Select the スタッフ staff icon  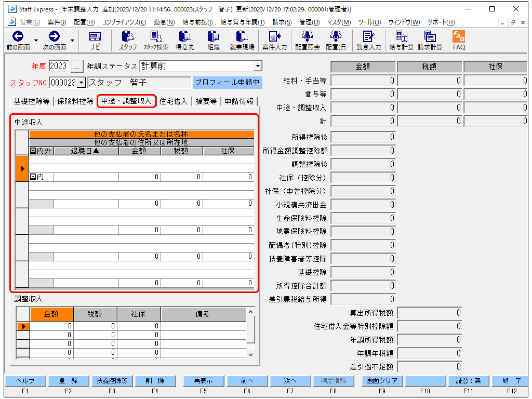tap(127, 40)
